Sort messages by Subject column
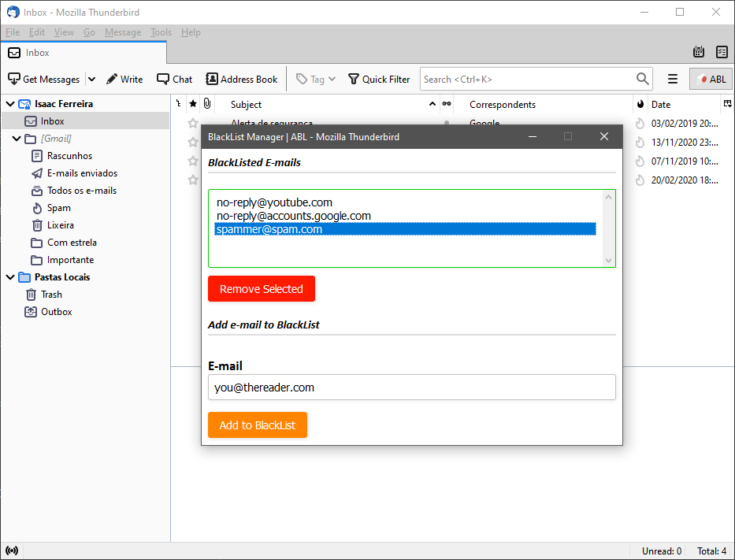Viewport: 735px width, 560px height. pos(327,104)
